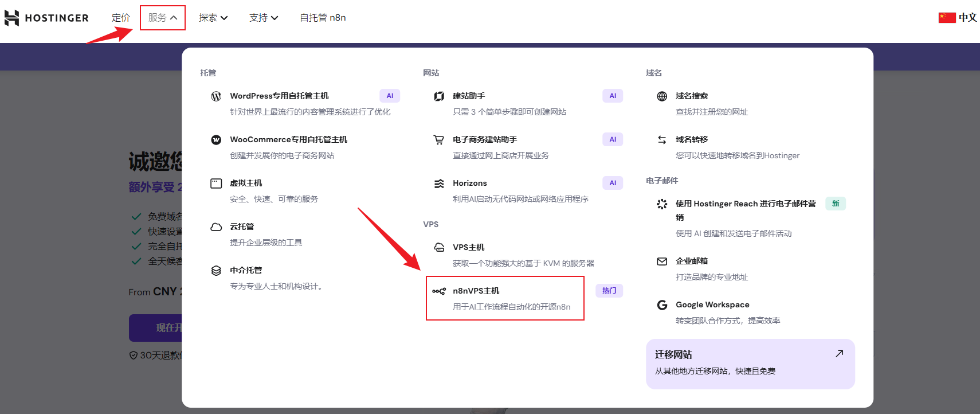Collapse the 服务 dropdown menu
This screenshot has height=414, width=980.
pyautogui.click(x=162, y=18)
